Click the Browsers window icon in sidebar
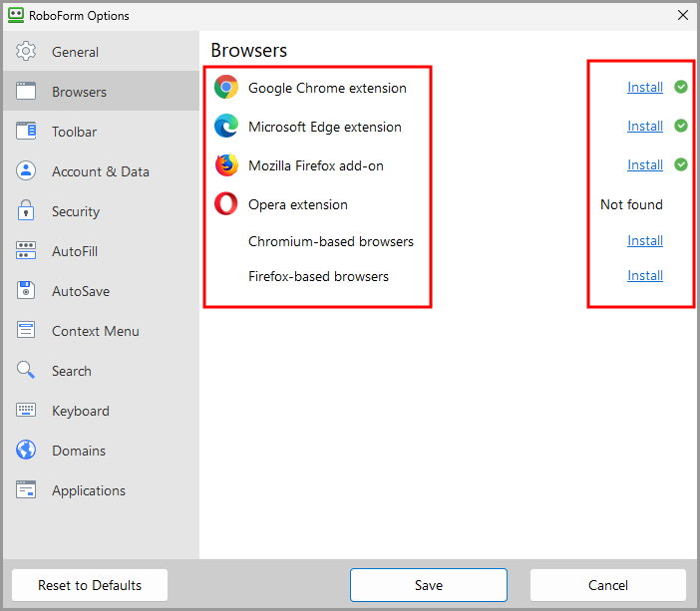 point(26,91)
